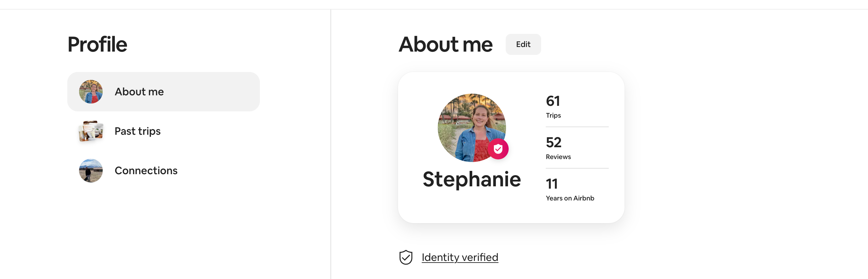This screenshot has height=279, width=868.
Task: Click the pink verified shield badge on photo
Action: click(498, 149)
